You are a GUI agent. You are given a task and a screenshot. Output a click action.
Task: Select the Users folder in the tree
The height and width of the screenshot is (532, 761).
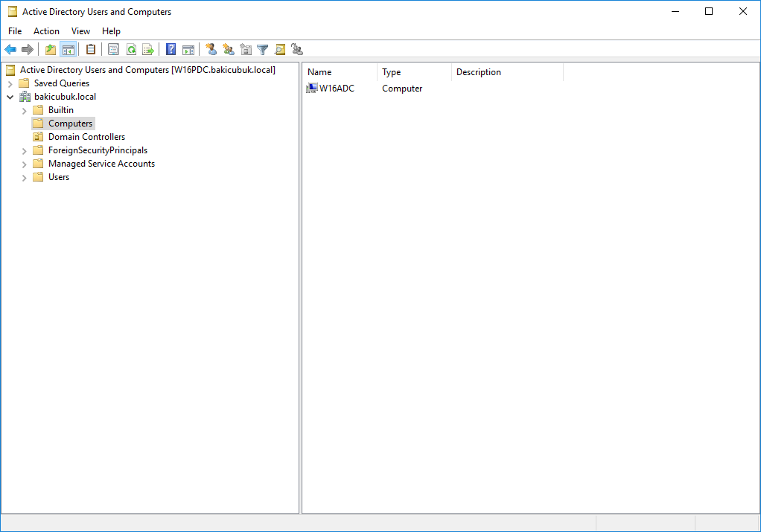[x=59, y=177]
